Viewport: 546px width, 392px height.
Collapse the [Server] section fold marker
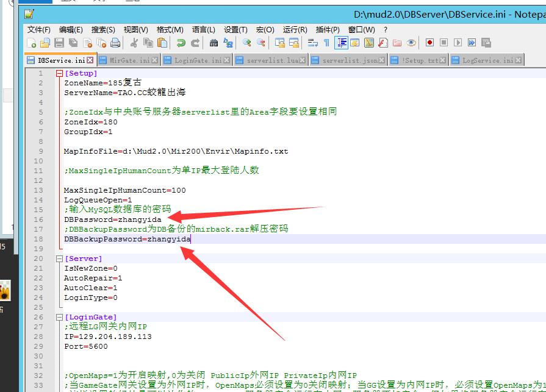pyautogui.click(x=59, y=258)
